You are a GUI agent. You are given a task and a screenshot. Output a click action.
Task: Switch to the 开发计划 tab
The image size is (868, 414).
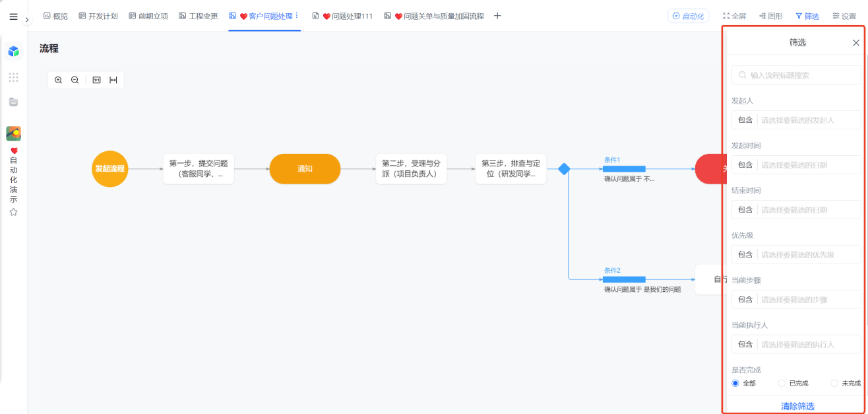coord(98,16)
